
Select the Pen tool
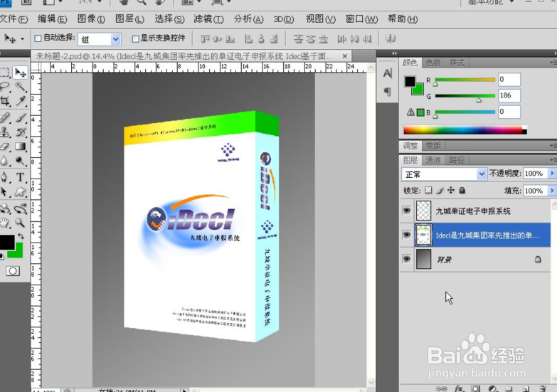click(x=5, y=177)
